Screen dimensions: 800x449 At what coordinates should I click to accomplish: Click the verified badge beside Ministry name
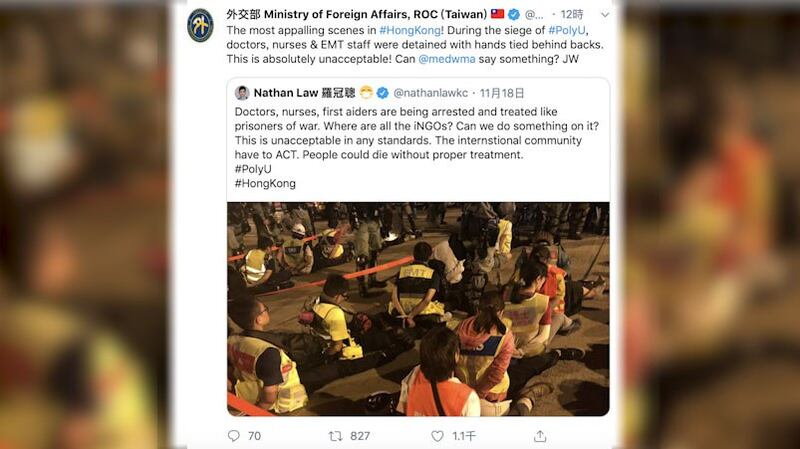tap(514, 14)
